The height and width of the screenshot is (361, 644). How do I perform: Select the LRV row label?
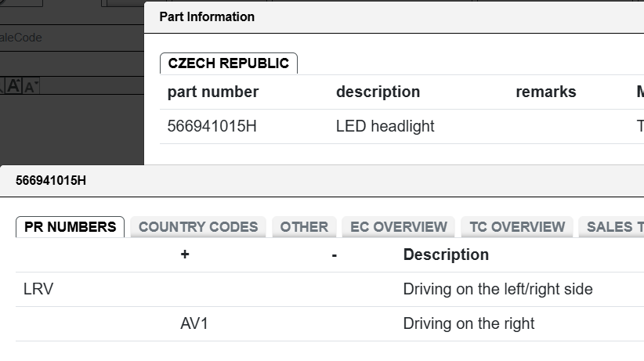(x=38, y=289)
